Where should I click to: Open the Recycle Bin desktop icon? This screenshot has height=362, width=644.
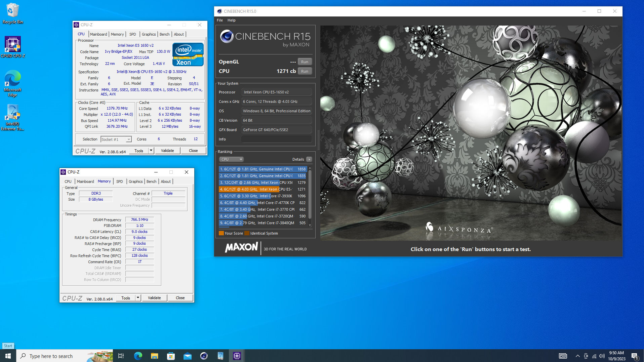point(12,13)
